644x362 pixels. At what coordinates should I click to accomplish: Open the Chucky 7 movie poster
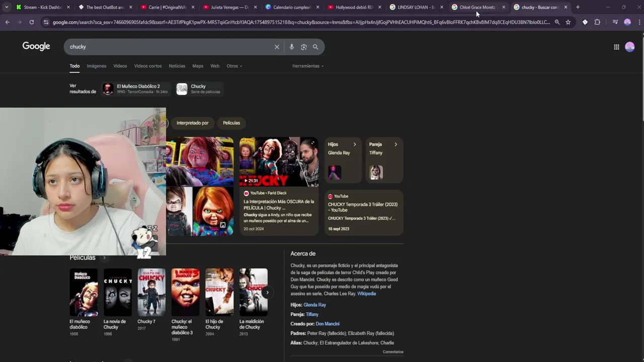coord(151,292)
